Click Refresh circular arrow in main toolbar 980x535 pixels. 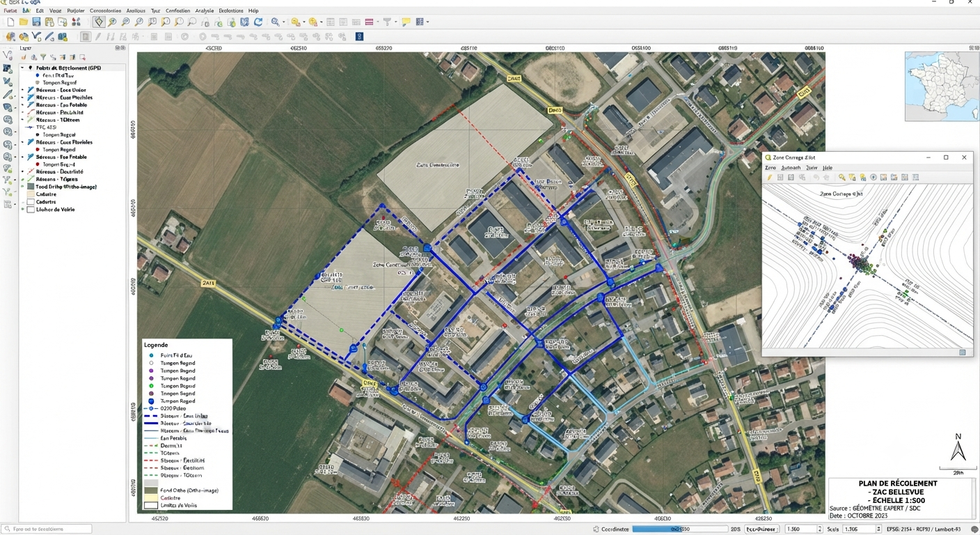[258, 22]
